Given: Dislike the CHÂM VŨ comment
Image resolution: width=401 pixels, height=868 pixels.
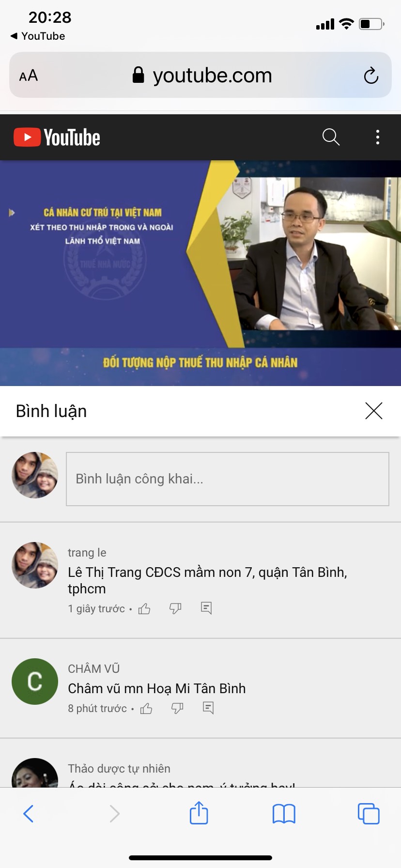Looking at the screenshot, I should click(x=177, y=709).
